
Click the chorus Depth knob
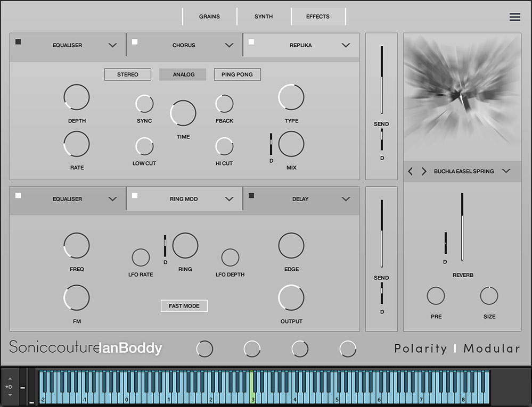point(77,97)
